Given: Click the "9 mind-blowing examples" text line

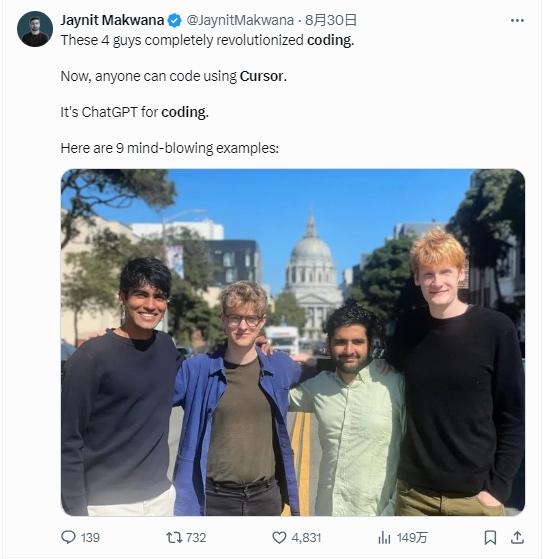Looking at the screenshot, I should coord(170,148).
